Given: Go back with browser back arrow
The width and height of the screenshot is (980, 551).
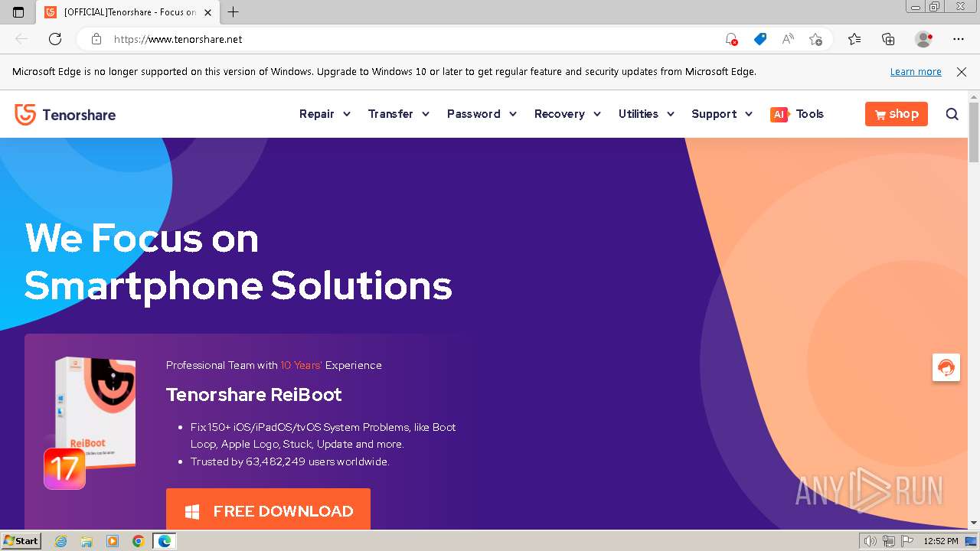Looking at the screenshot, I should 21,39.
